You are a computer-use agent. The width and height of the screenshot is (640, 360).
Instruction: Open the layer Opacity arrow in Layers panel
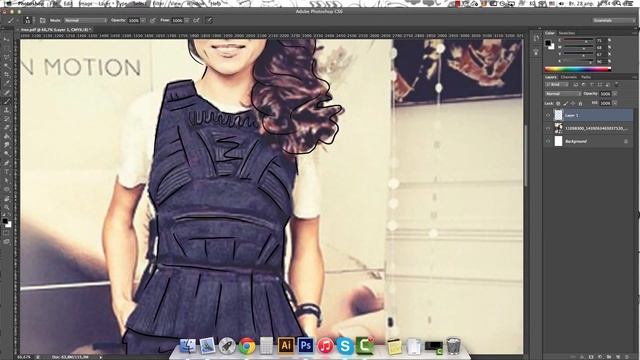tap(615, 94)
